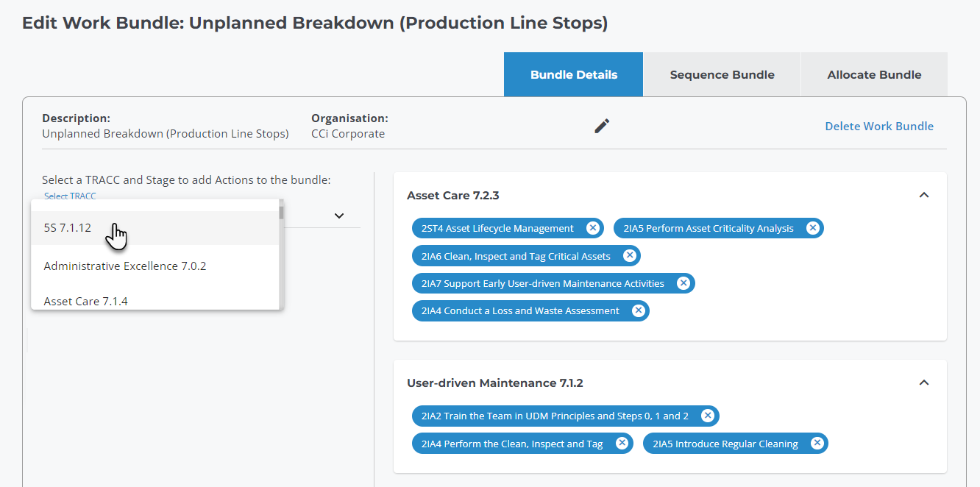Delete the 2IA4 Perform the Clean, Inspect and Tag action
This screenshot has width=980, height=487.
(622, 443)
